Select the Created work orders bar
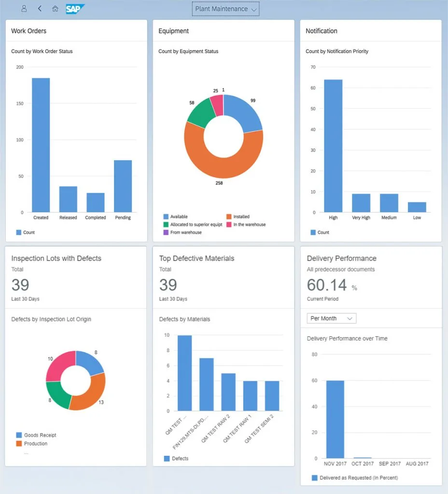This screenshot has height=494, width=448. (41, 145)
